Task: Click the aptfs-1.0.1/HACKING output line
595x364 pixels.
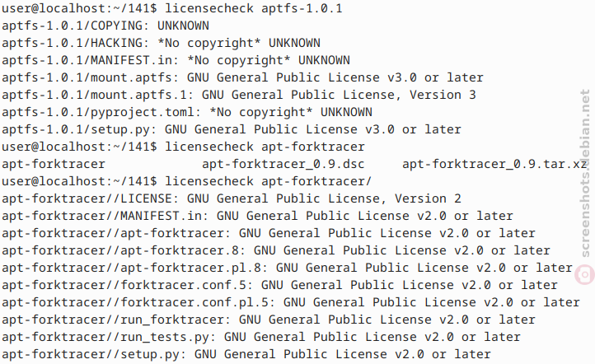Action: coord(161,43)
